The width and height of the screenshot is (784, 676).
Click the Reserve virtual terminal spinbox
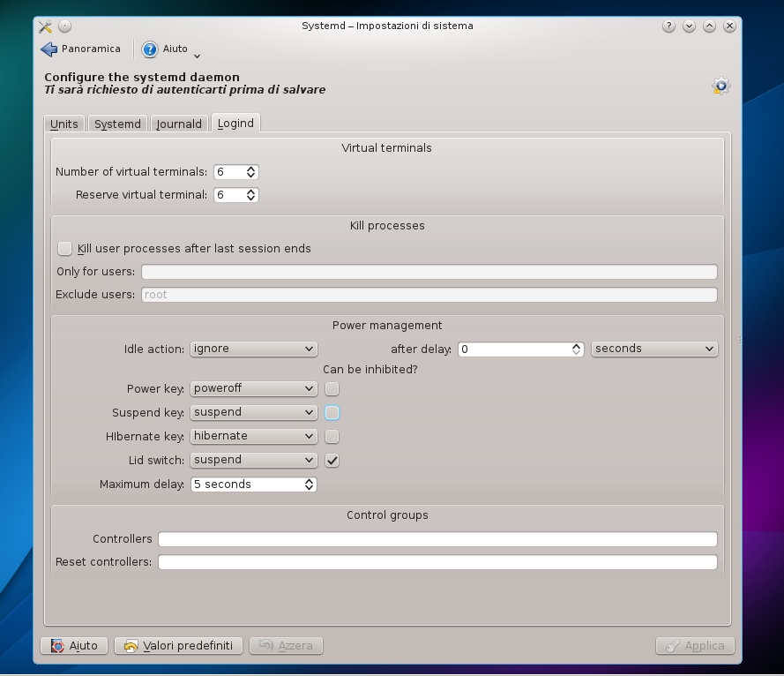pyautogui.click(x=236, y=195)
